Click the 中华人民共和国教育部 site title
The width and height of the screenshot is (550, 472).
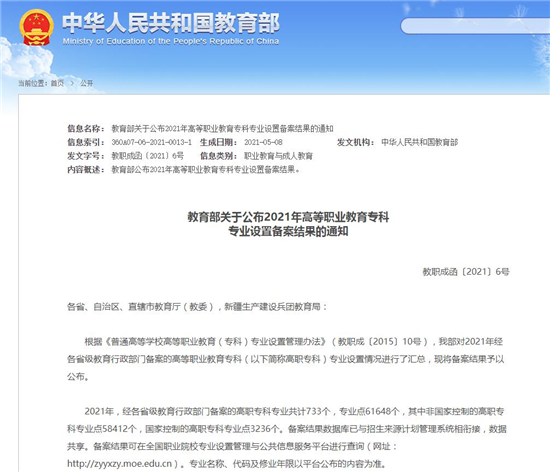(x=171, y=23)
